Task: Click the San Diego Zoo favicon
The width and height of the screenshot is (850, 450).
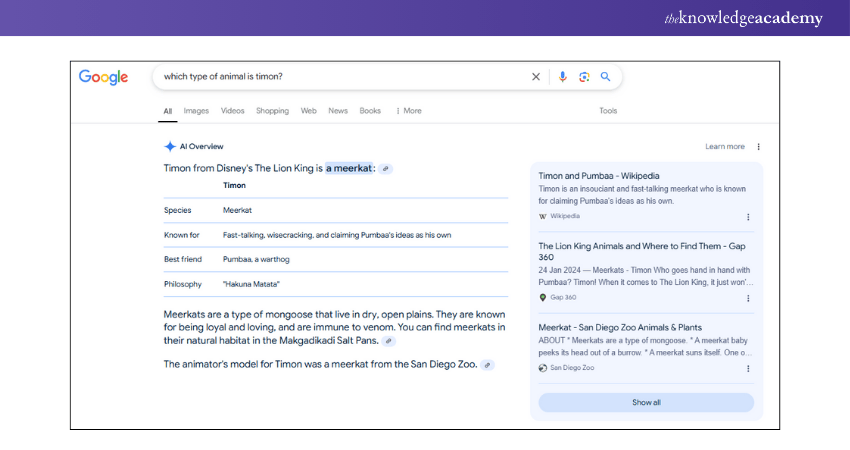Action: (x=543, y=368)
